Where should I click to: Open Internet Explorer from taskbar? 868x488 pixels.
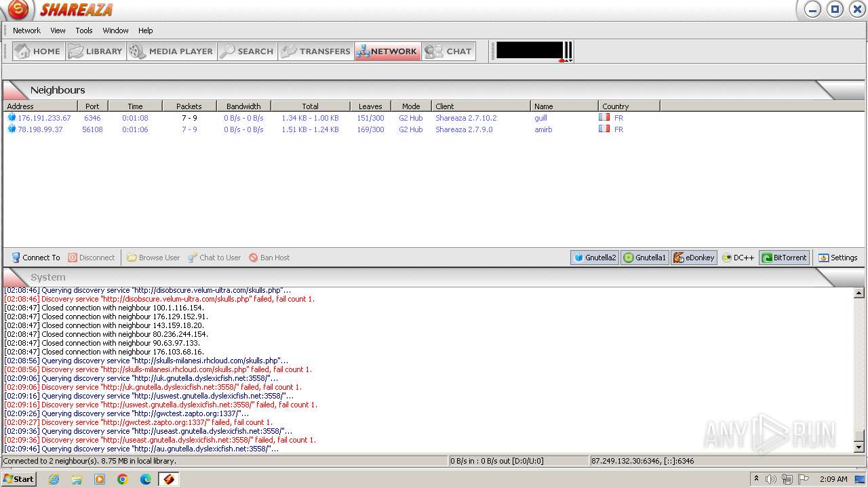[54, 479]
